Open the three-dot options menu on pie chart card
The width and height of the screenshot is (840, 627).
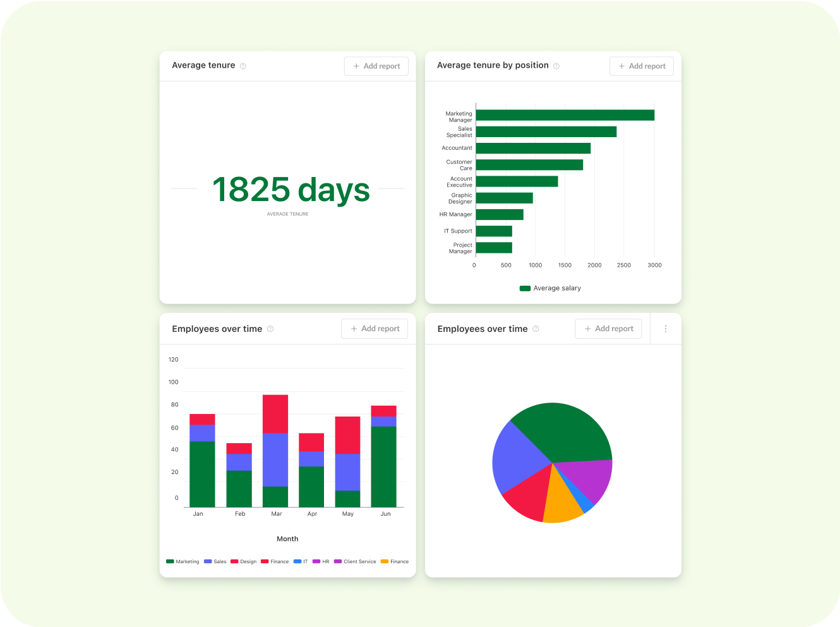(666, 329)
